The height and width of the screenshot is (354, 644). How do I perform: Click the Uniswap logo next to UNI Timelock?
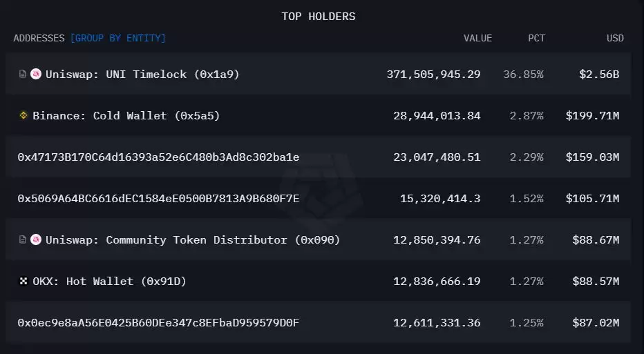point(36,75)
